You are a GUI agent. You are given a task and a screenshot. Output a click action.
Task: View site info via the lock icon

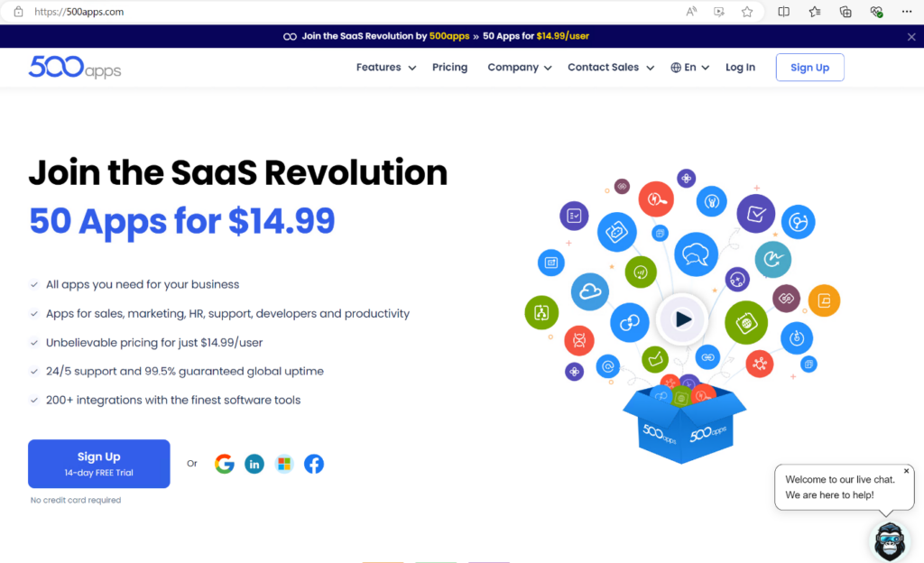click(x=18, y=12)
